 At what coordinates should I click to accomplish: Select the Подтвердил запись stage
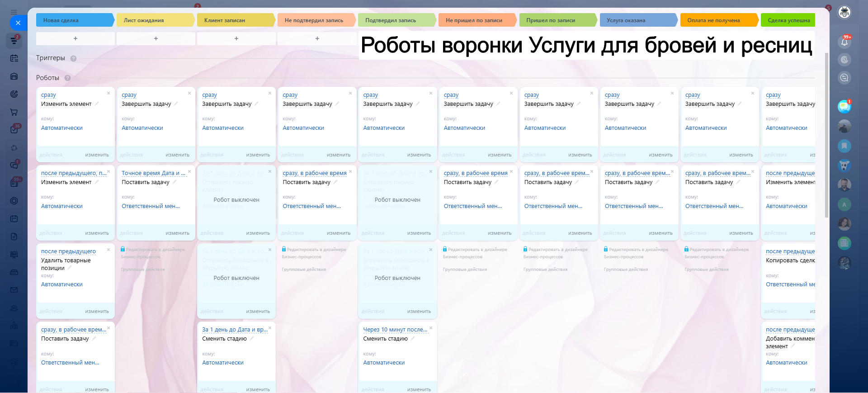point(397,20)
